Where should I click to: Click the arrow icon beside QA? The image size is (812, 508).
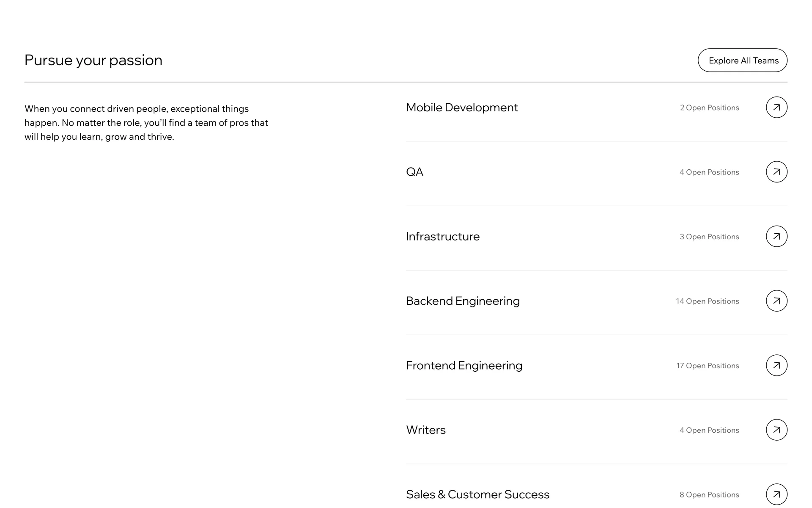776,172
